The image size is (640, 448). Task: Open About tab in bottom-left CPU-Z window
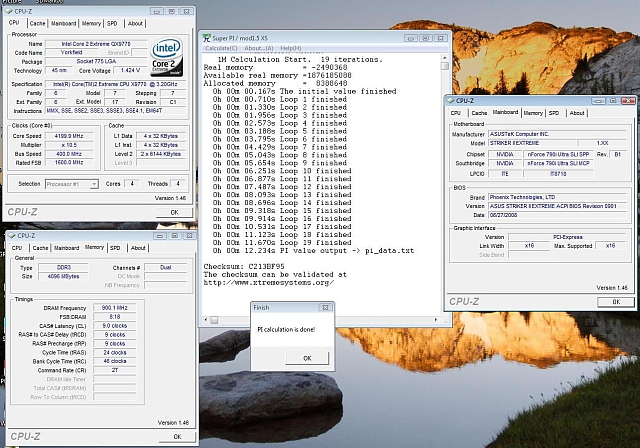point(138,248)
